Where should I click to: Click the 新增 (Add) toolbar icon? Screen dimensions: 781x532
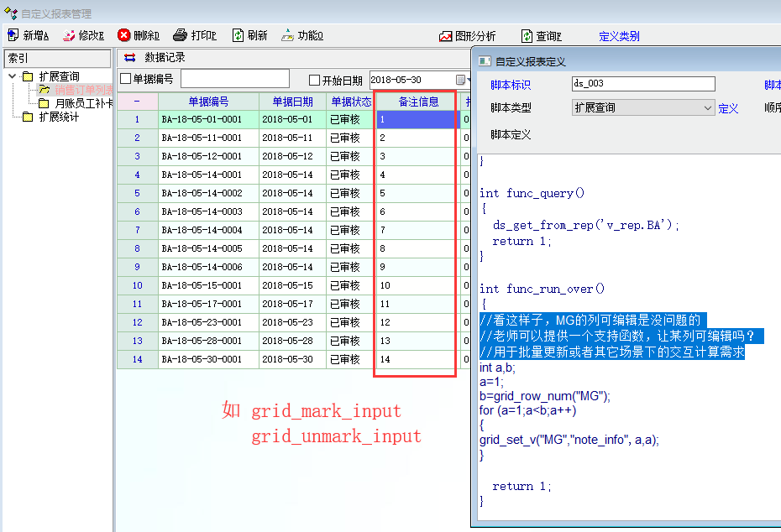pos(13,35)
